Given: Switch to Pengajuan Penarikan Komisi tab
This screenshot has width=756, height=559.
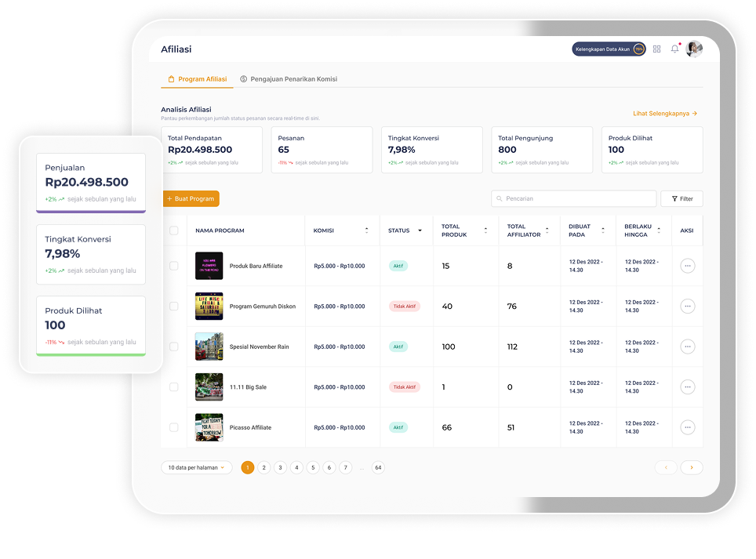Looking at the screenshot, I should (289, 79).
